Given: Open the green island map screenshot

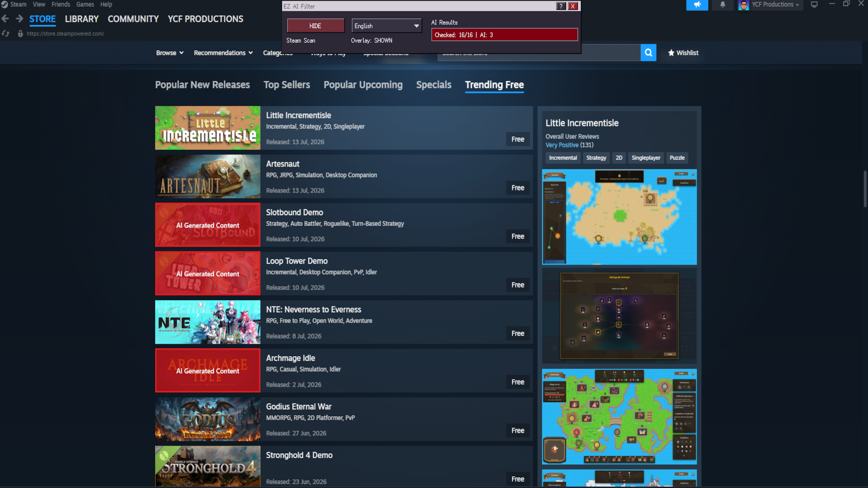Looking at the screenshot, I should pos(619,417).
